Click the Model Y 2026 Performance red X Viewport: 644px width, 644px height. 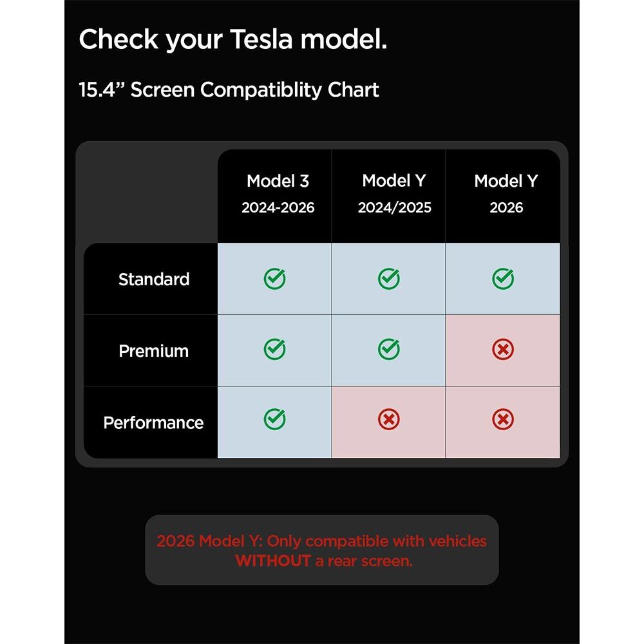click(503, 420)
